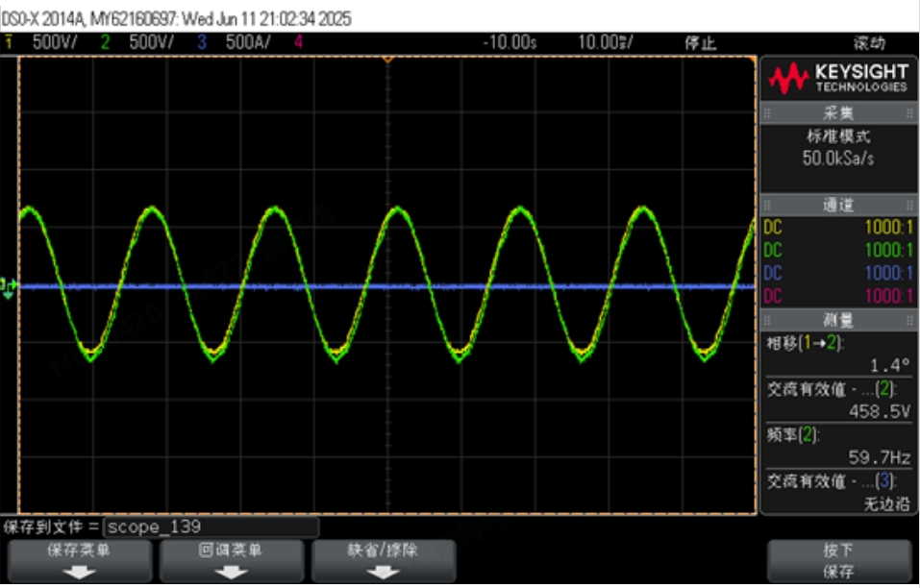
Task: Open the 通道 channel panel header
Action: click(839, 205)
